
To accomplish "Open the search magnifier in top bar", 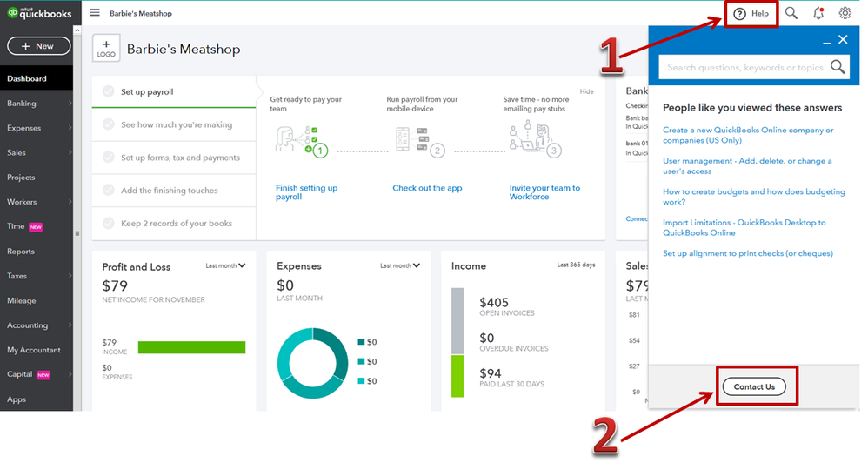I will tap(791, 13).
